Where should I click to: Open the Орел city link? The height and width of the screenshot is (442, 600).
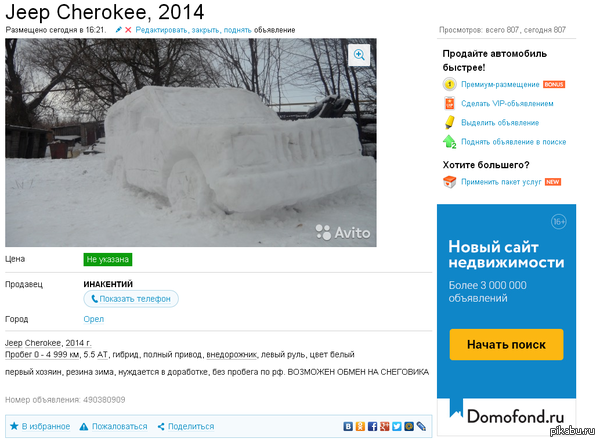[93, 319]
